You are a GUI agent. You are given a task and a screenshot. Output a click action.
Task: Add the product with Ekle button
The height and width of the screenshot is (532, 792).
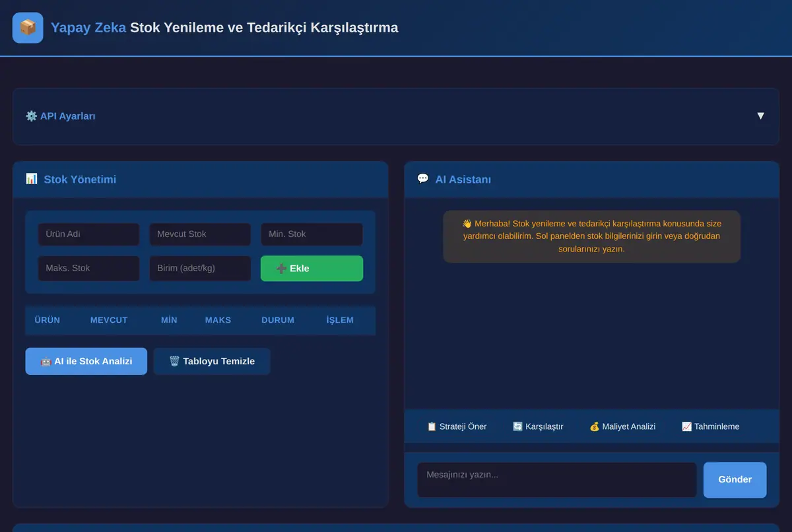pyautogui.click(x=312, y=269)
